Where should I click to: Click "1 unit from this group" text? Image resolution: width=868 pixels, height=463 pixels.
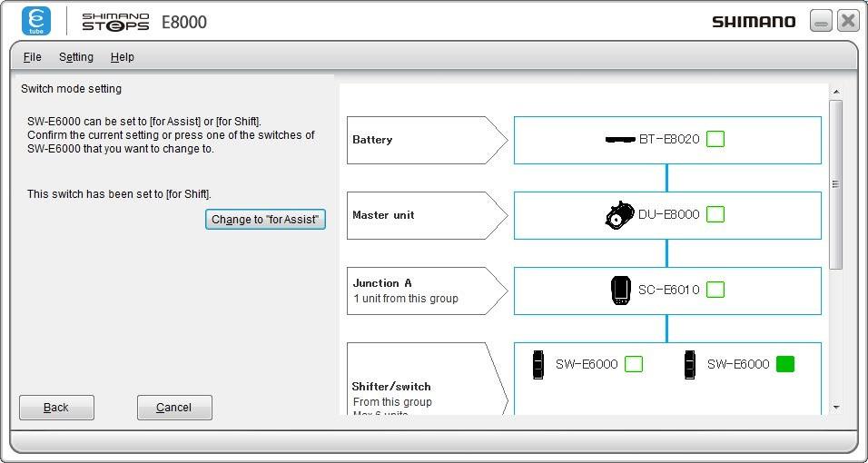[x=406, y=299]
